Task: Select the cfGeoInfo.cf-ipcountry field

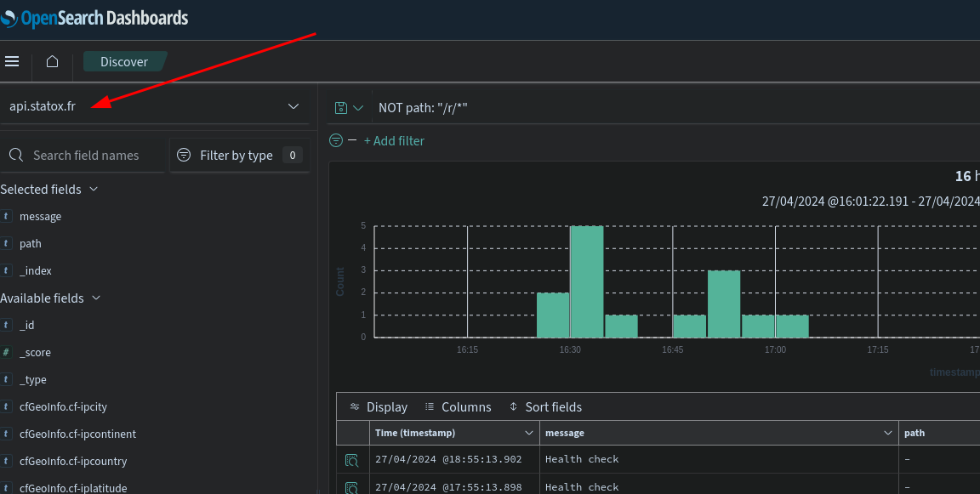Action: [x=73, y=461]
